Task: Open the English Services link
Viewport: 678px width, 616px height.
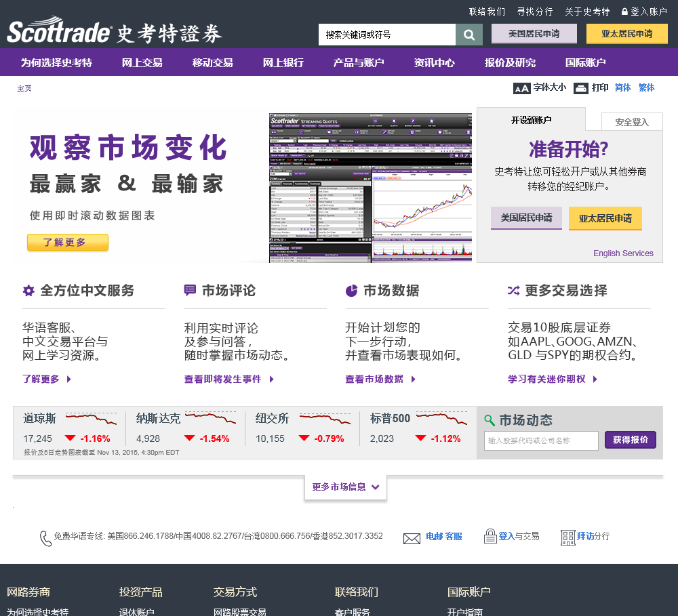Action: click(x=623, y=253)
